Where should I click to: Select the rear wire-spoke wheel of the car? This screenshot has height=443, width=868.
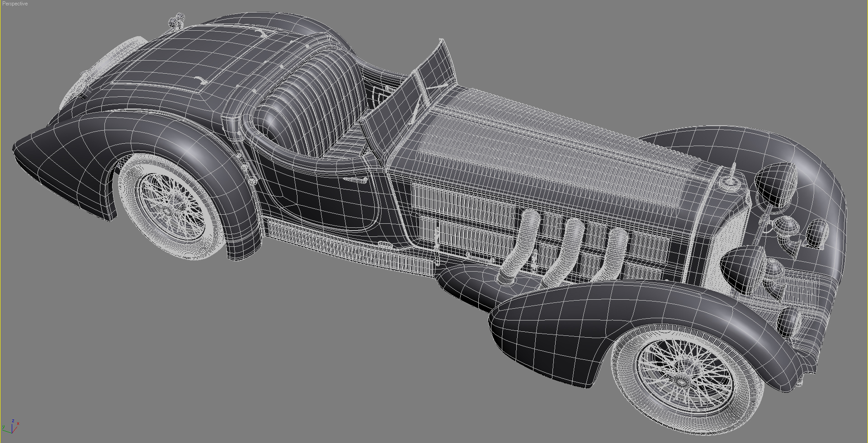(171, 206)
